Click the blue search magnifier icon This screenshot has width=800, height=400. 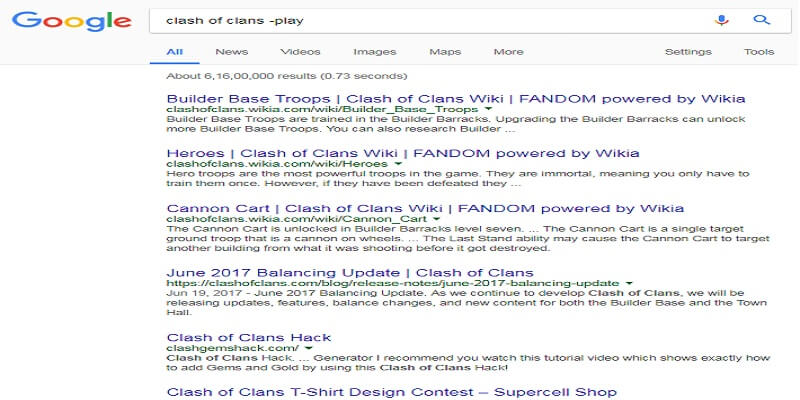coord(761,20)
